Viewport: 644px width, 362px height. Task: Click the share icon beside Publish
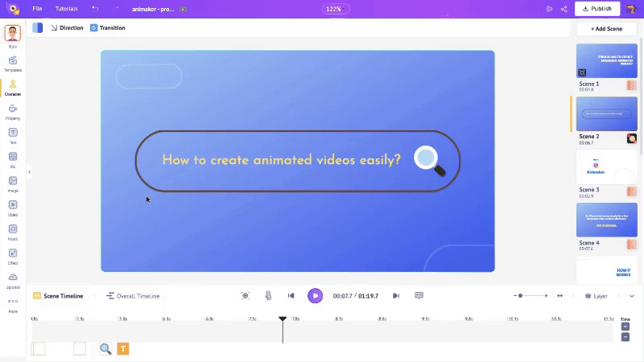tap(563, 9)
